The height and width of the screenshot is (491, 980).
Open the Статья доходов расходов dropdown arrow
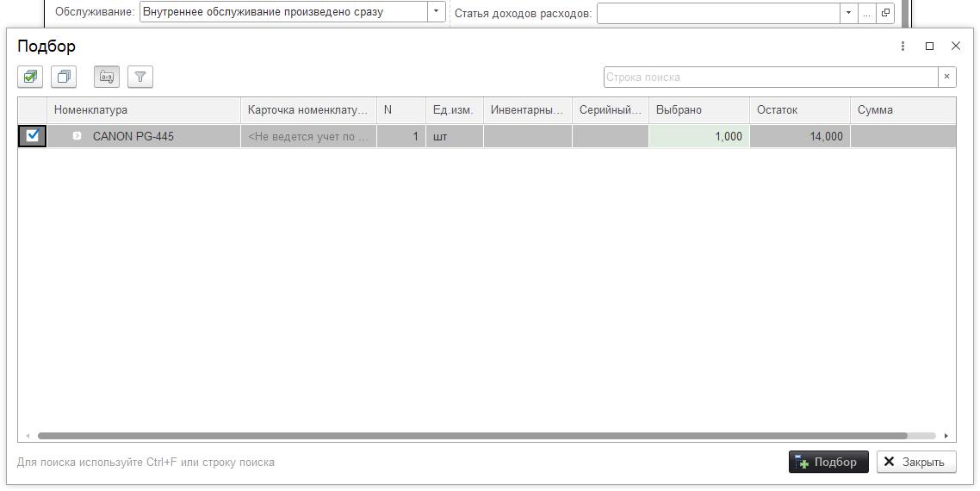(x=848, y=13)
